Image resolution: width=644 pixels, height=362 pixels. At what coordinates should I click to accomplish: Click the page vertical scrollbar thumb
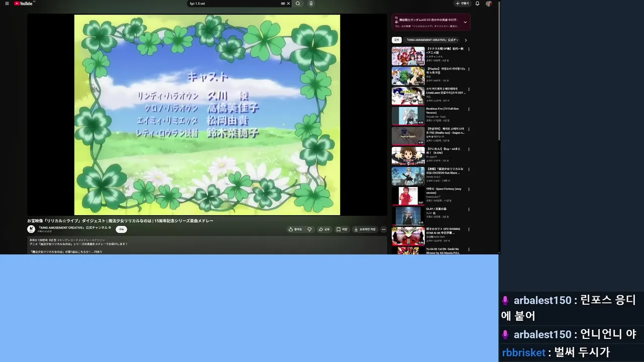(x=499, y=70)
